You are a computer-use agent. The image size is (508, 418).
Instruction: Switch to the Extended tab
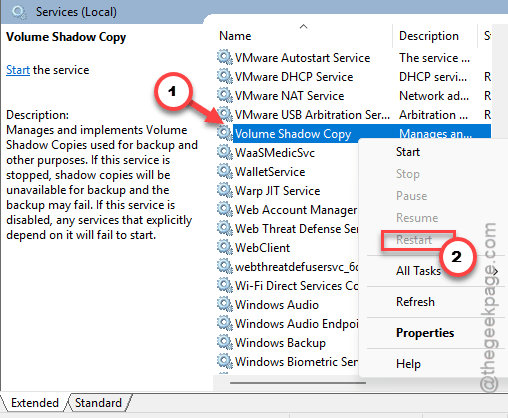pos(35,403)
